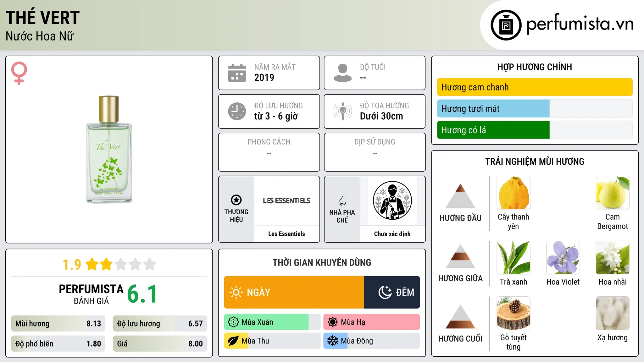Open the Gỗ tuyết tùng cedarwood image

514,313
